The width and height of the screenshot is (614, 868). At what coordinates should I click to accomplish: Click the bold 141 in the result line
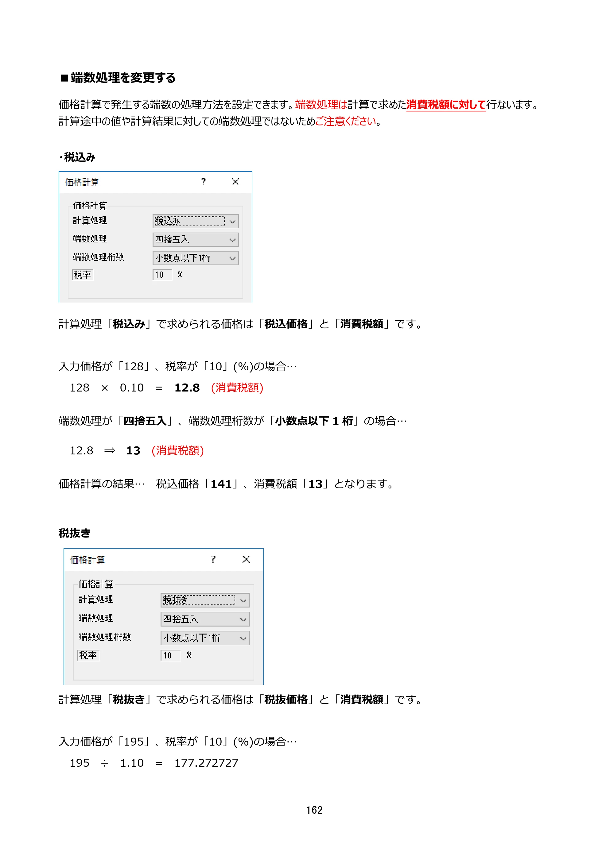pos(221,484)
